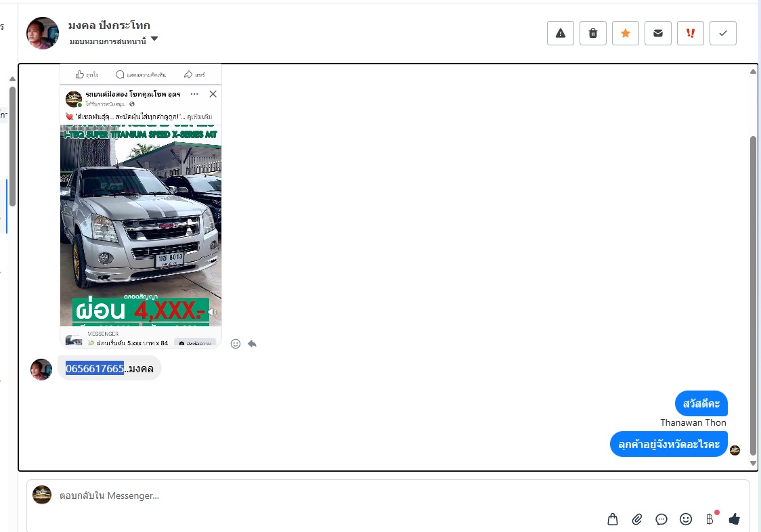Click the chat scrollbar down arrow
The height and width of the screenshot is (532, 761).
(x=754, y=463)
